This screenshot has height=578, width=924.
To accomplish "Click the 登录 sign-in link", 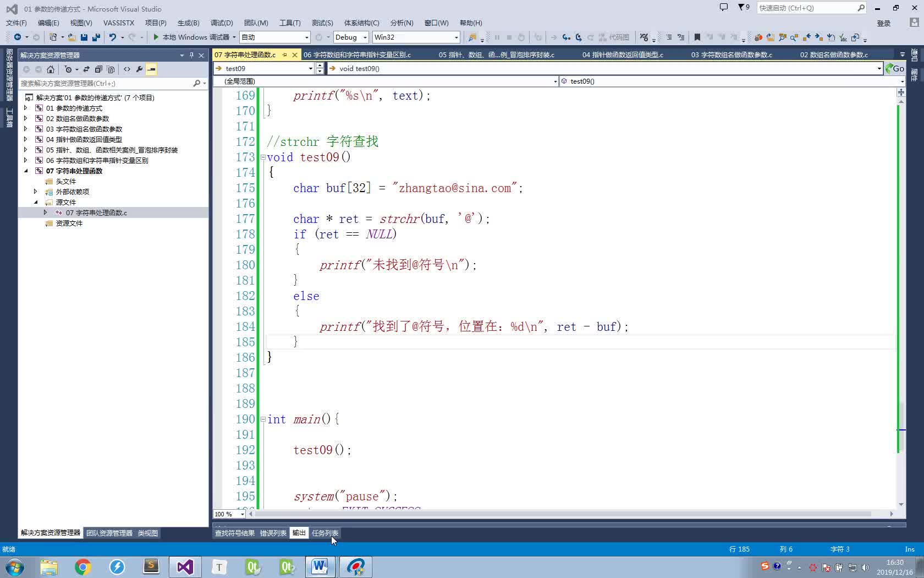I will tap(884, 23).
